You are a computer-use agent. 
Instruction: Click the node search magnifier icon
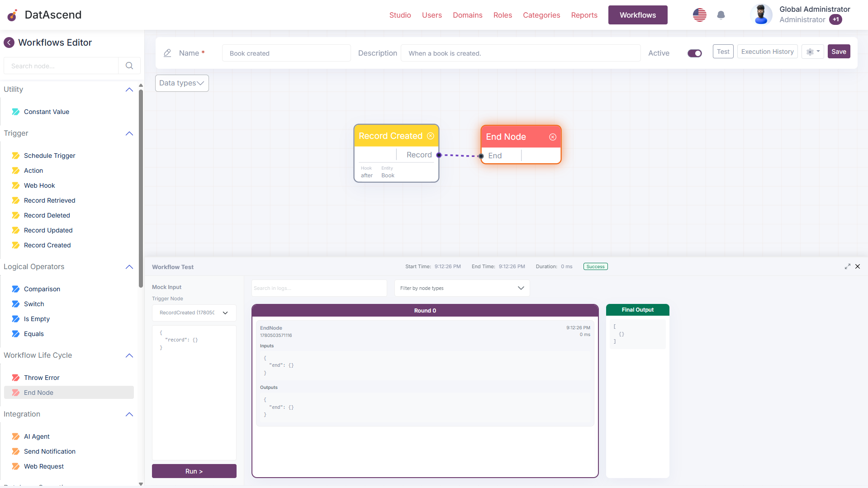pyautogui.click(x=129, y=66)
